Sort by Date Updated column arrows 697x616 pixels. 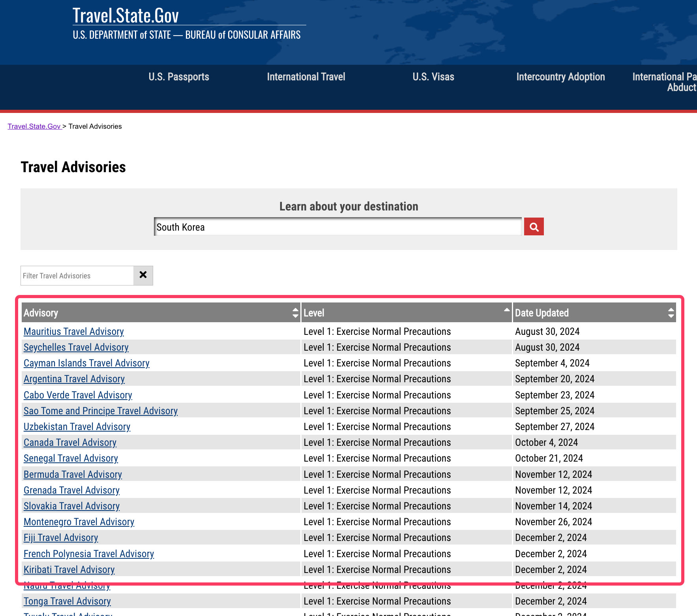click(671, 313)
